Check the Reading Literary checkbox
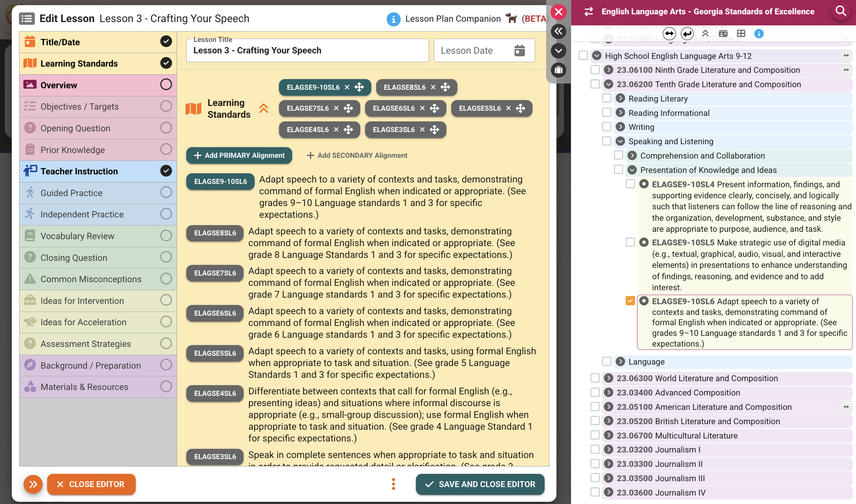The height and width of the screenshot is (504, 856). 606,98
